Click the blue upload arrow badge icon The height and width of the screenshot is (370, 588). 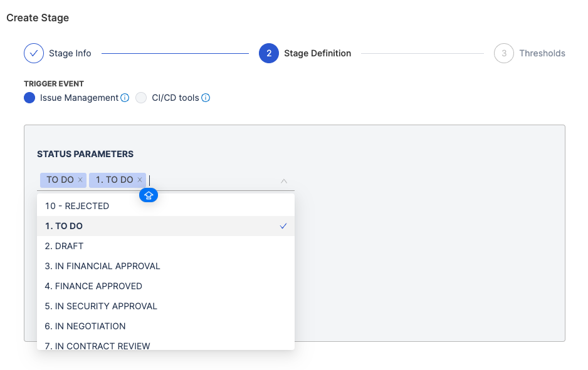click(149, 195)
